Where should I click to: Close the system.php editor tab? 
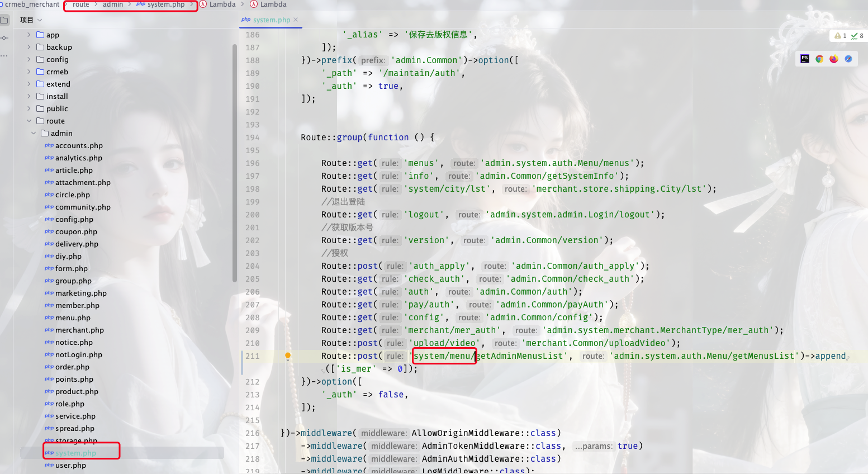[296, 20]
